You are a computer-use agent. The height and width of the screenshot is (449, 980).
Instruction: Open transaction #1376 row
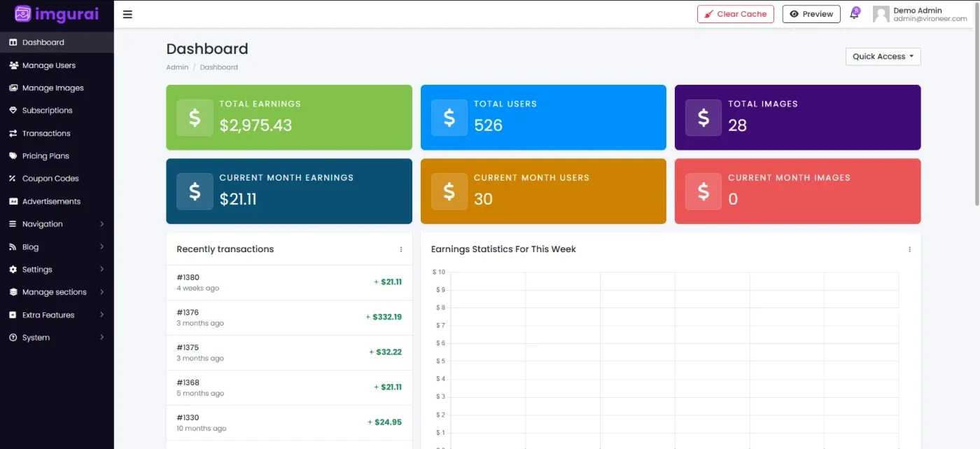(289, 317)
